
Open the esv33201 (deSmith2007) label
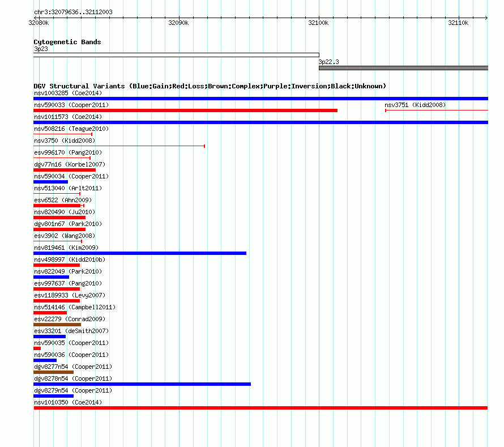[71, 331]
